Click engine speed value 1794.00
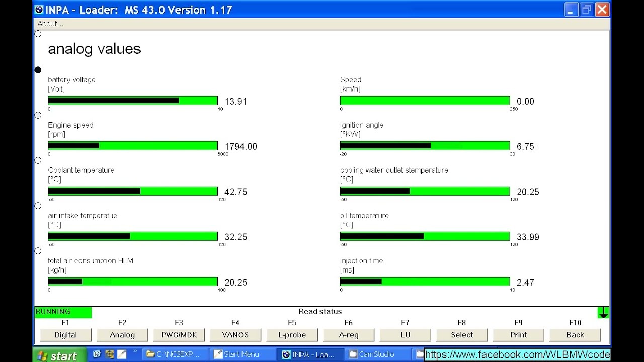The image size is (644, 362). (x=240, y=147)
